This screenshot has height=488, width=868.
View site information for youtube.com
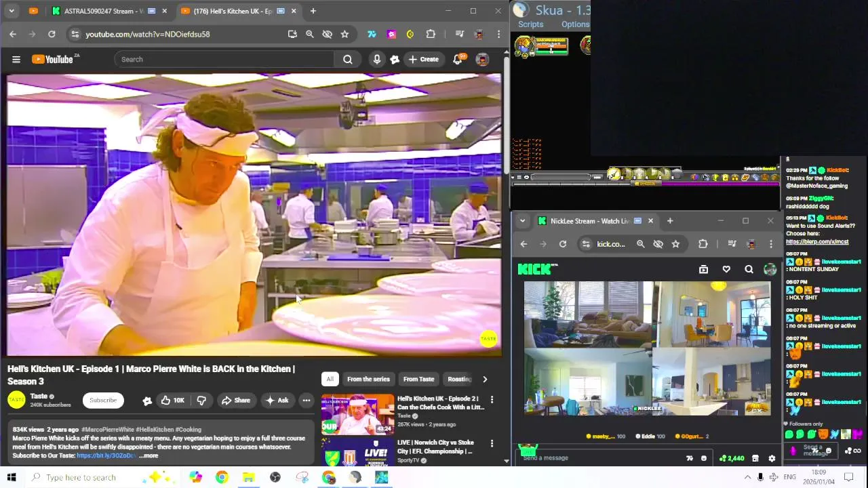pyautogui.click(x=75, y=34)
